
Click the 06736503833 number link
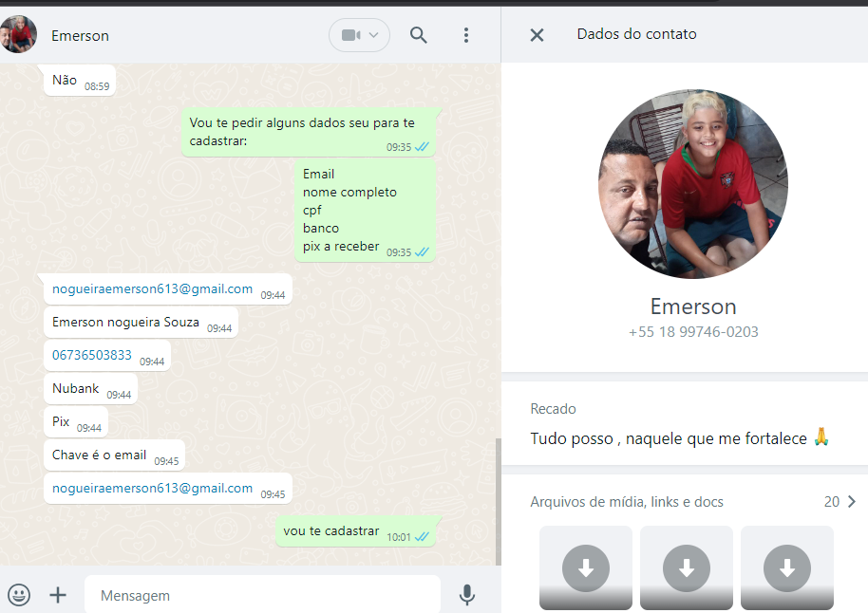[92, 356]
